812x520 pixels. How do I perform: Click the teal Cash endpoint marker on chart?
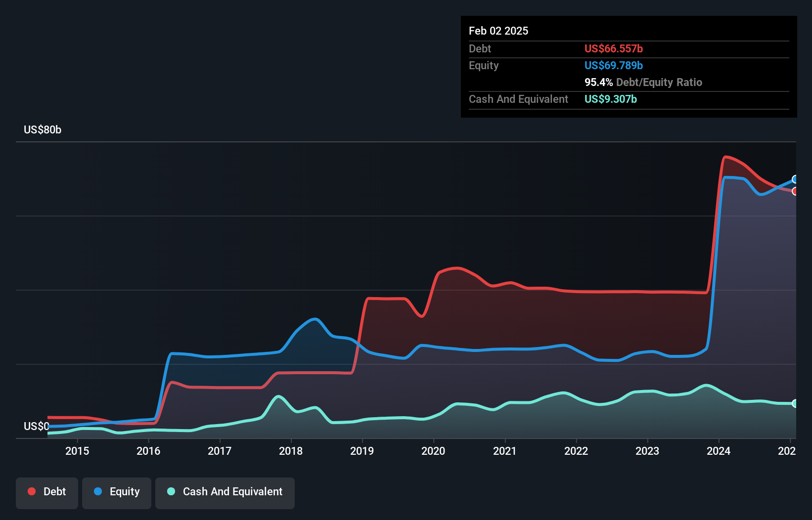pyautogui.click(x=795, y=403)
